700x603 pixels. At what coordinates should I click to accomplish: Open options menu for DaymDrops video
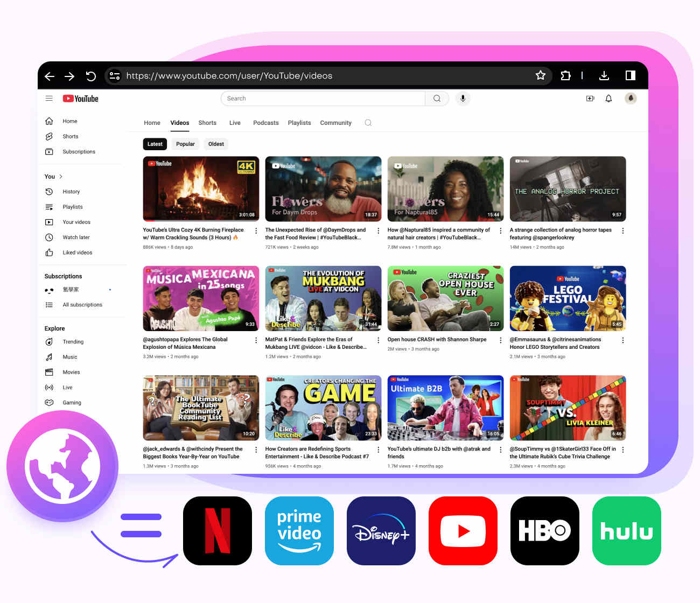tap(378, 231)
